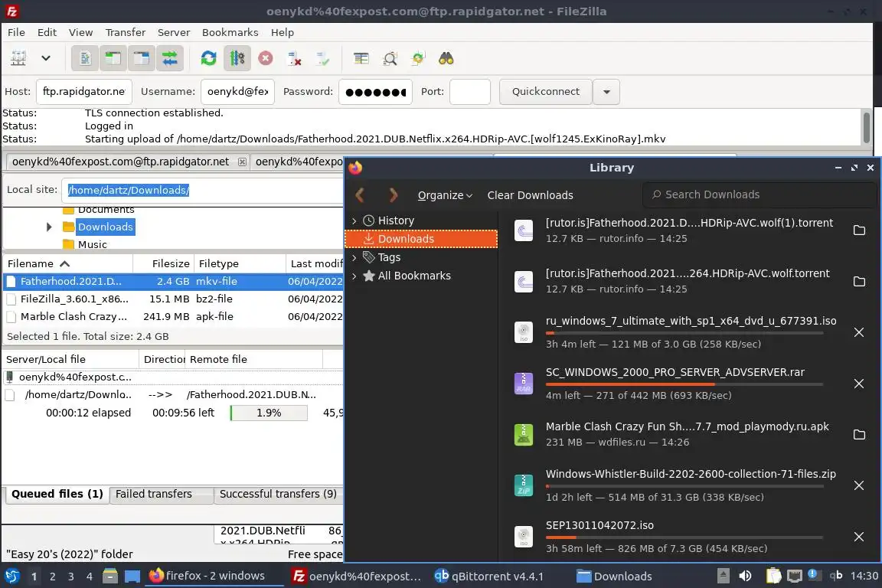Image resolution: width=882 pixels, height=588 pixels.
Task: Open the Bookmarks menu
Action: tap(230, 32)
